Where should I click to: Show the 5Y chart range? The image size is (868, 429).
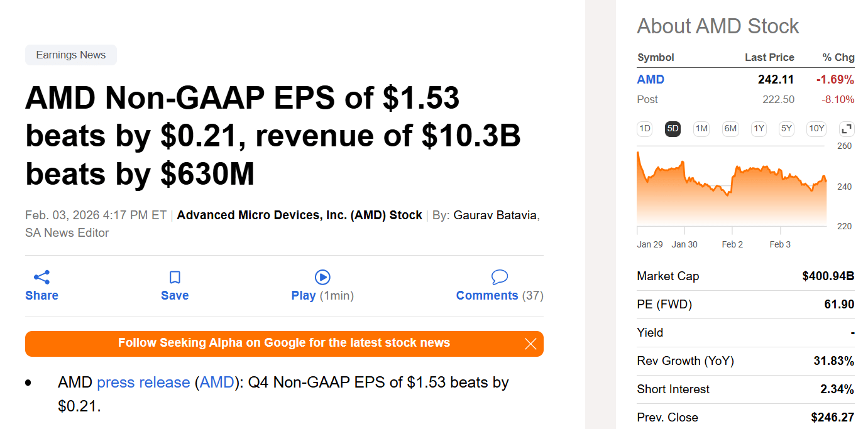pyautogui.click(x=786, y=129)
